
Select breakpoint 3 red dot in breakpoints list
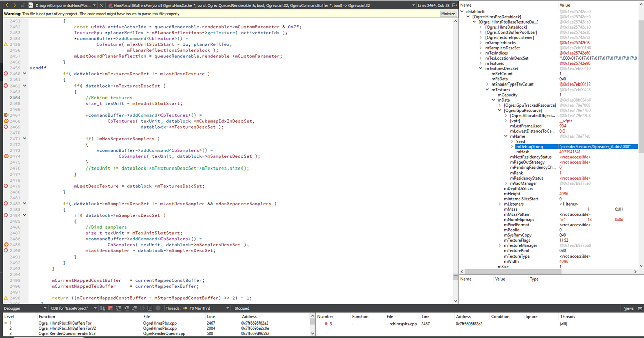click(326, 324)
